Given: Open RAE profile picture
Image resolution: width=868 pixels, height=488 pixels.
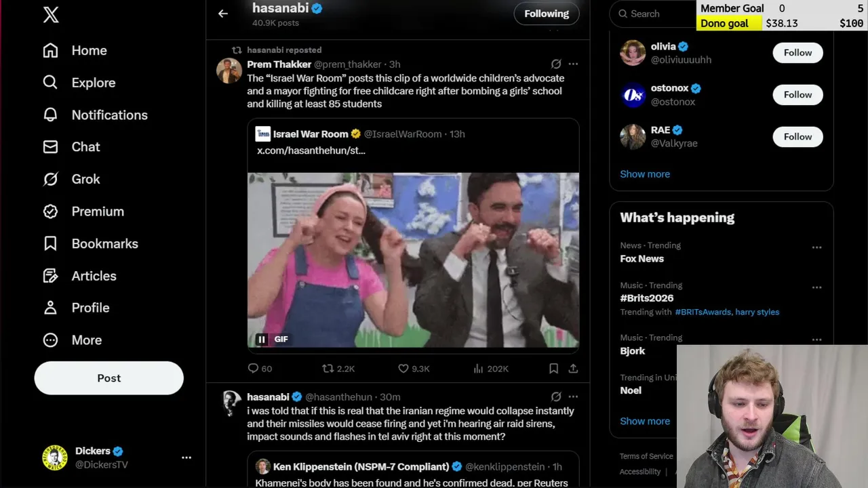Looking at the screenshot, I should [x=633, y=137].
